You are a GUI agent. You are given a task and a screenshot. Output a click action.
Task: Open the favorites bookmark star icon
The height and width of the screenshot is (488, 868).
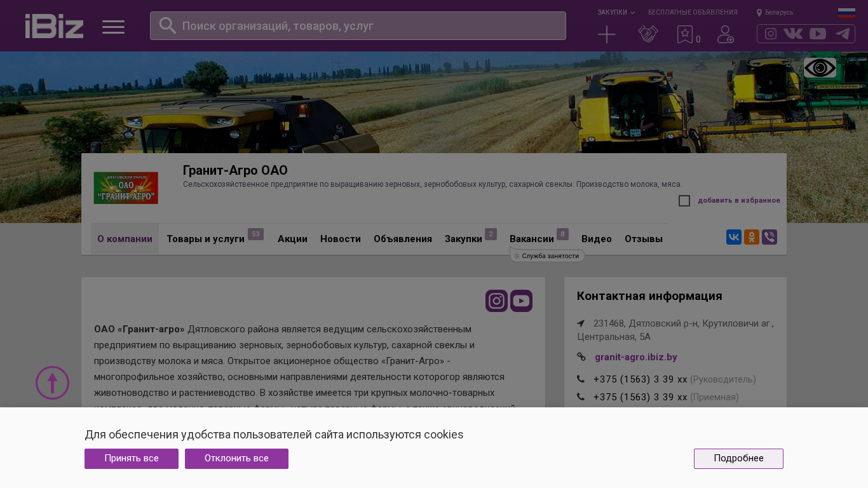click(x=685, y=34)
